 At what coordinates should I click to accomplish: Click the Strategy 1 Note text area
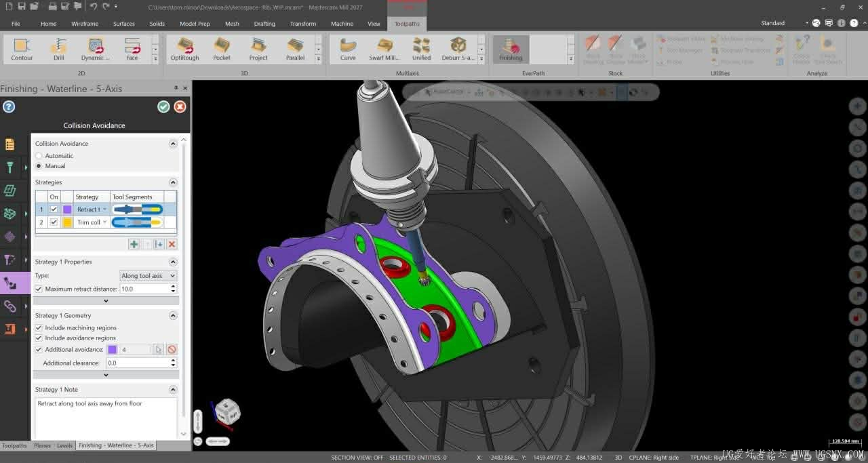[106, 418]
